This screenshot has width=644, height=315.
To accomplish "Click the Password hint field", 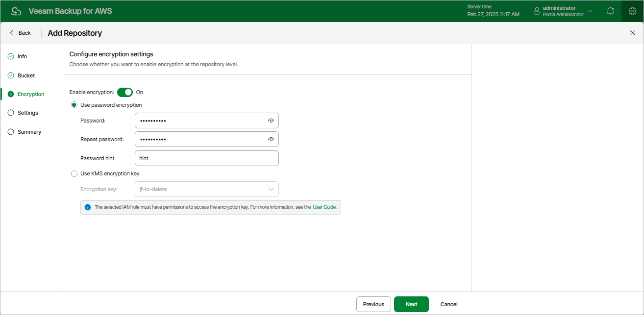I will pyautogui.click(x=206, y=158).
